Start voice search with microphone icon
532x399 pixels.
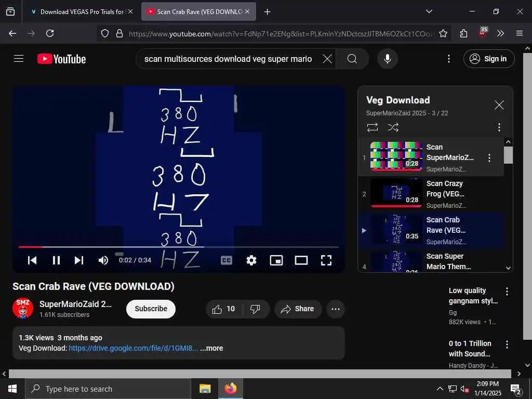coord(388,59)
